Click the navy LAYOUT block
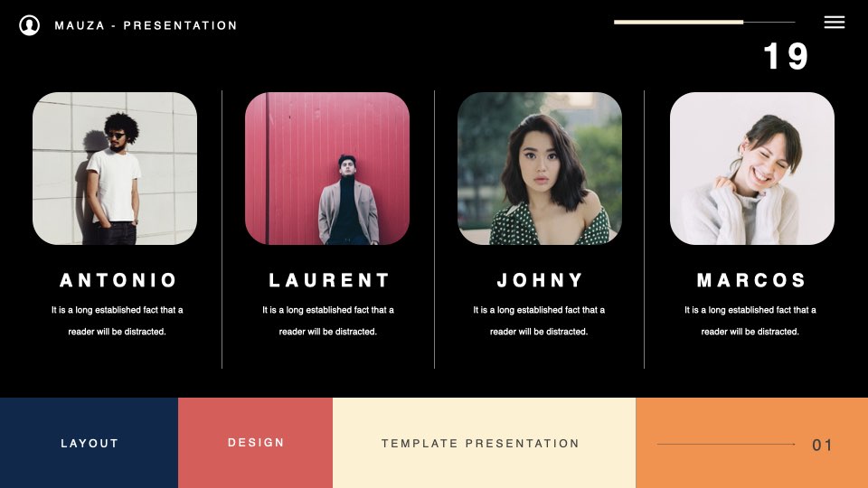The width and height of the screenshot is (868, 488). click(x=90, y=443)
